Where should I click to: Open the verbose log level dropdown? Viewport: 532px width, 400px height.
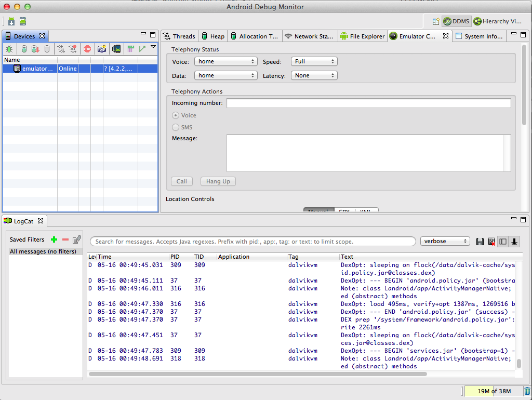(445, 242)
